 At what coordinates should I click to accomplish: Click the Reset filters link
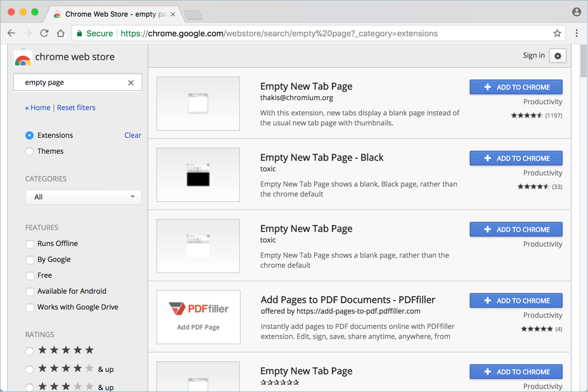click(76, 108)
